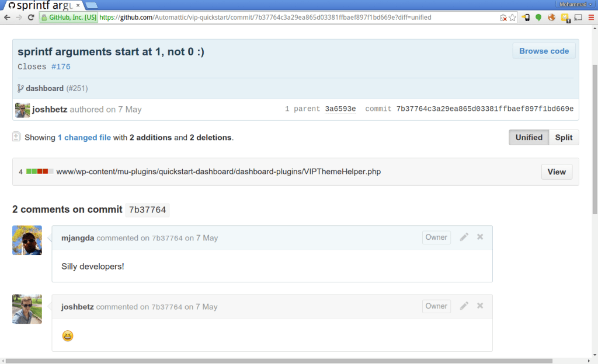
Task: Open mjangda commenter profile
Action: pyautogui.click(x=78, y=238)
